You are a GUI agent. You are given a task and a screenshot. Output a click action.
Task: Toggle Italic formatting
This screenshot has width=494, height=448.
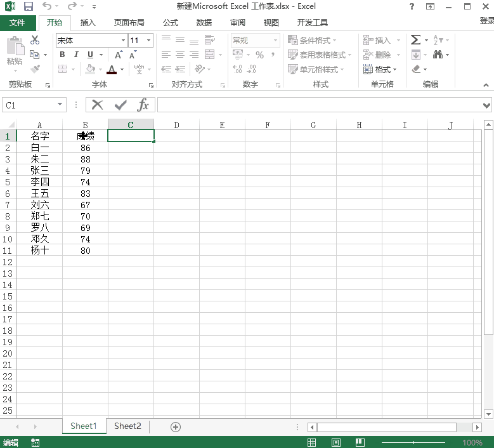(76, 55)
